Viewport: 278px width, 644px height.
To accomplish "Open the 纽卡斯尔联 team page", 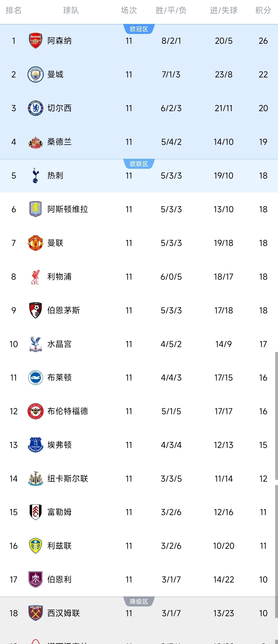I will pos(68,479).
